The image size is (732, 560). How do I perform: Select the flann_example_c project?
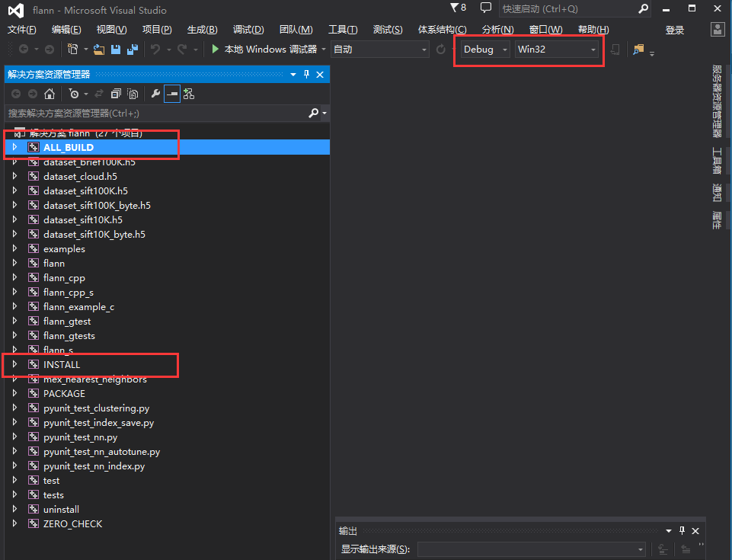(78, 306)
